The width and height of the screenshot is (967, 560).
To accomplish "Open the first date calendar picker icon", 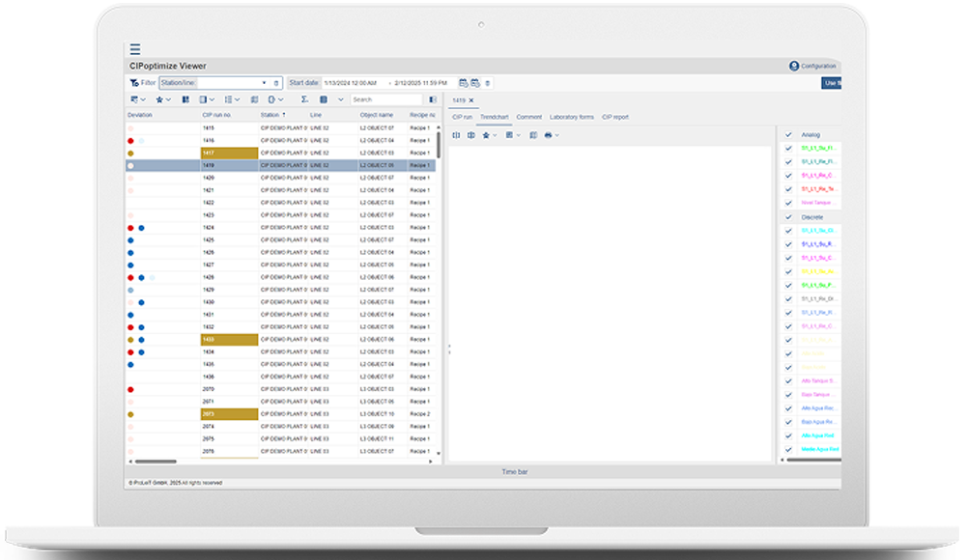I will [x=463, y=83].
